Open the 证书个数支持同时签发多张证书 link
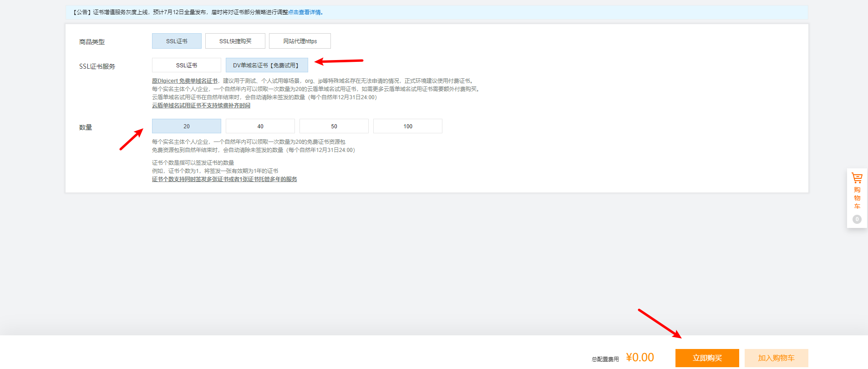 tap(224, 179)
